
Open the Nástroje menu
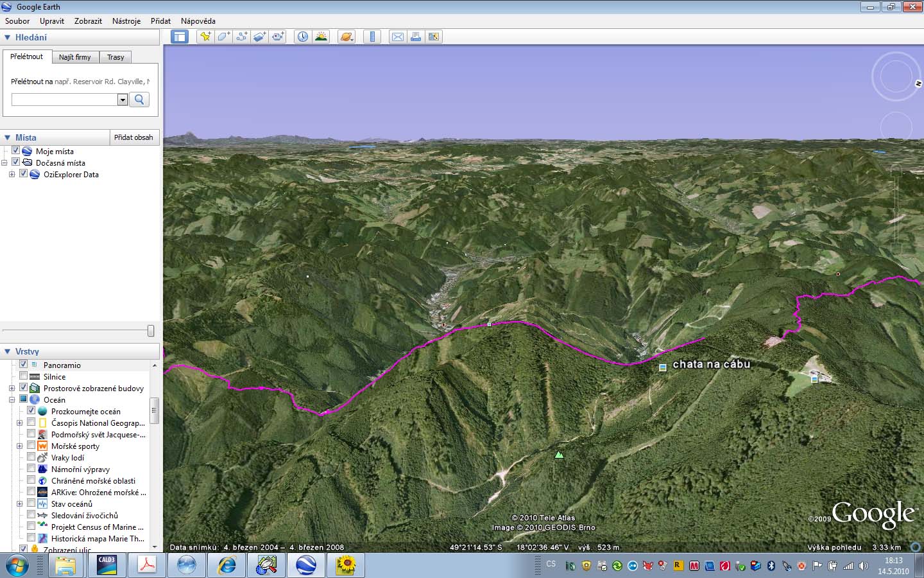[126, 21]
